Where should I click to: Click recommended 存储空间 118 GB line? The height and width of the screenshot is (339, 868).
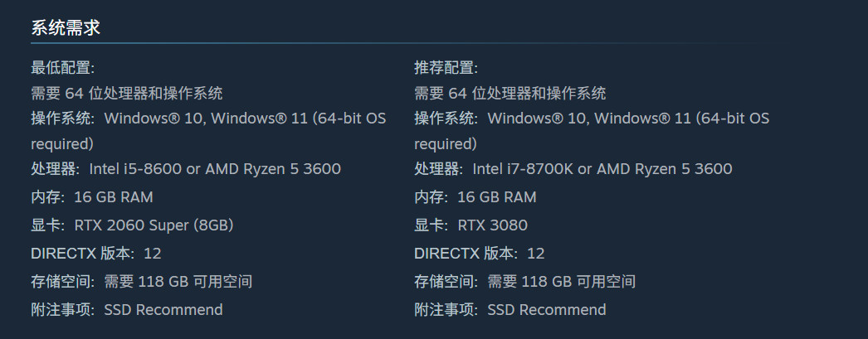pos(524,282)
